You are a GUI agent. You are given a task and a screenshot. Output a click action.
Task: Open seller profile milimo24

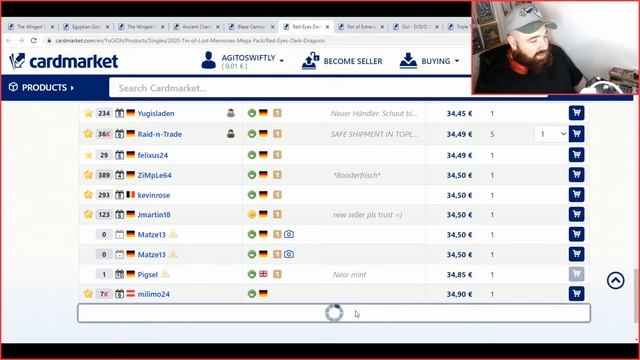tap(153, 294)
